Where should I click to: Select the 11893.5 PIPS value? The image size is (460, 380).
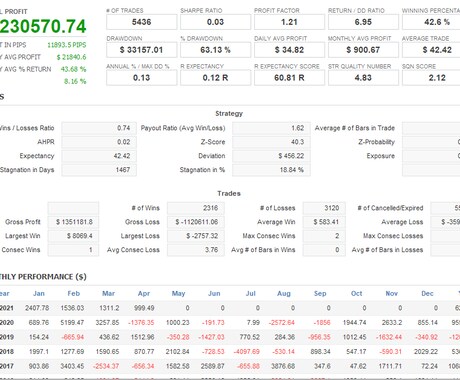coord(67,45)
